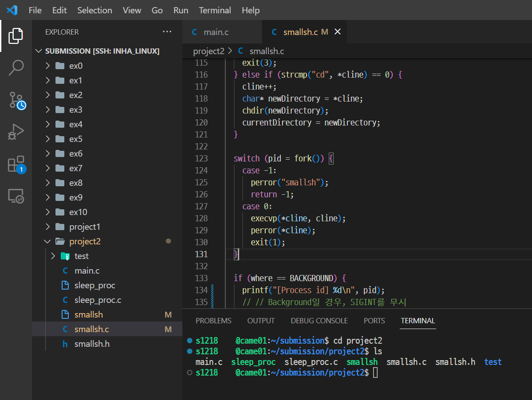Open the Remote Explorer icon
Viewport: 532px width, 400px height.
tap(16, 196)
